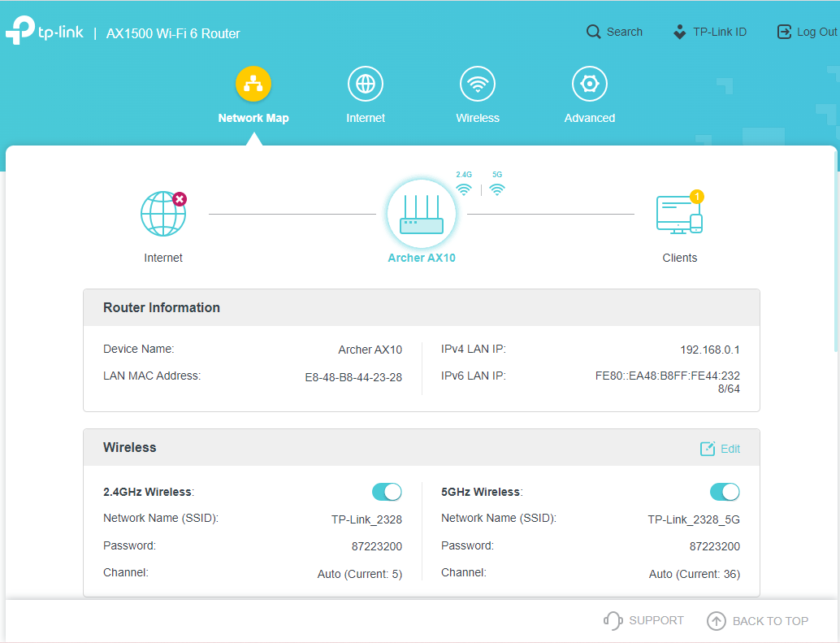This screenshot has height=643, width=840.
Task: Click the IPv6 LAN IP label
Action: [474, 376]
